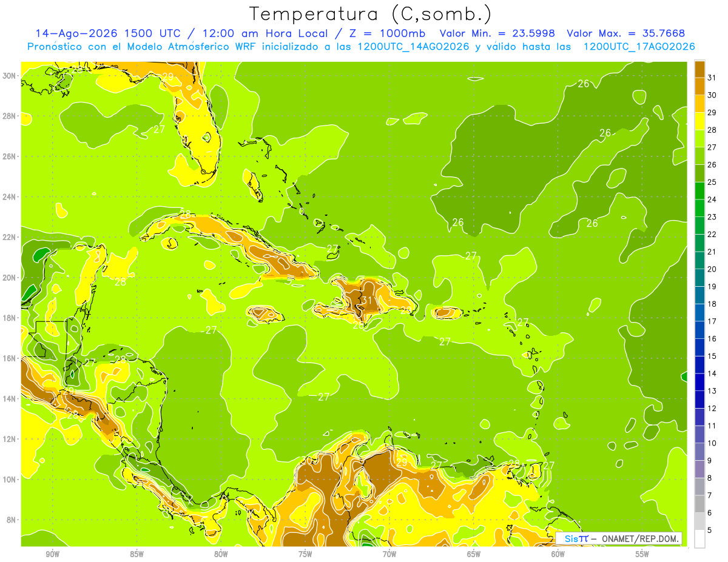Click latitude axis label "14N"
Screen dimensions: 728x562
pyautogui.click(x=9, y=398)
